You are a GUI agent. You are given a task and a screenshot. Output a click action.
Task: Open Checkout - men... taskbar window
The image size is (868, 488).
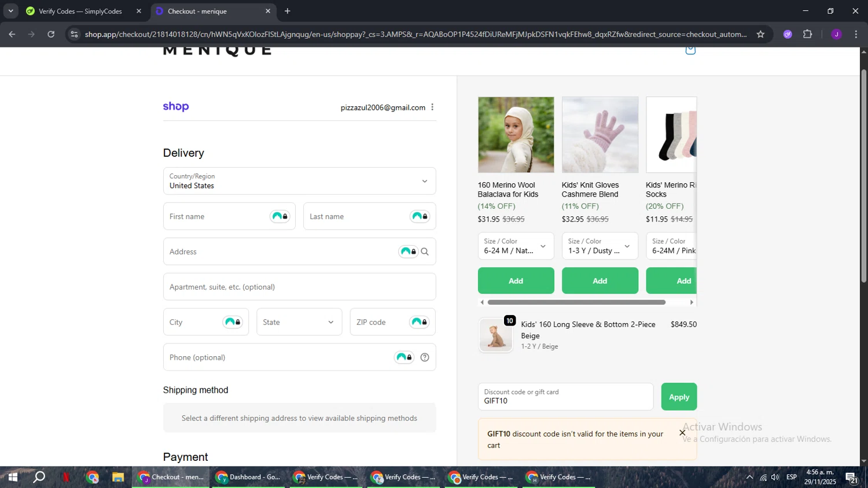171,477
